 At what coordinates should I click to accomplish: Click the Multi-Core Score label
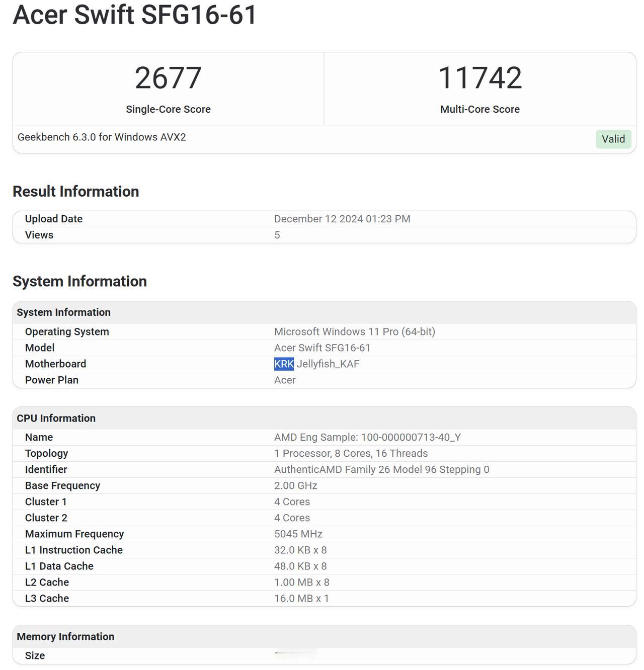[x=480, y=109]
